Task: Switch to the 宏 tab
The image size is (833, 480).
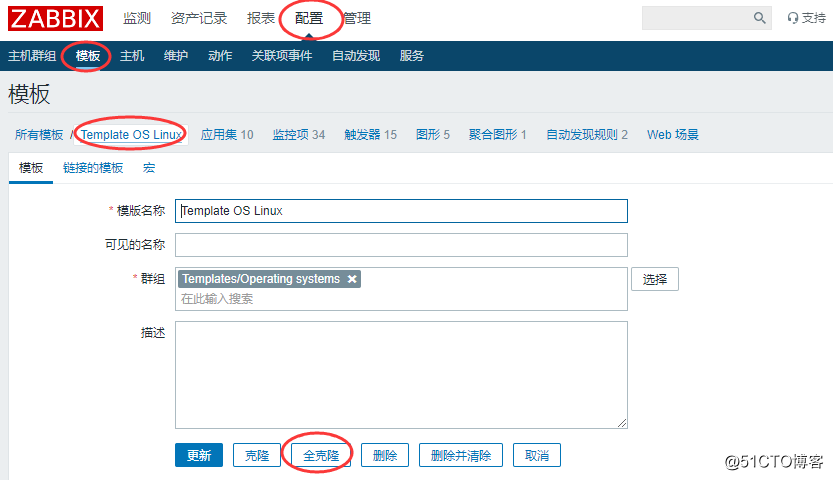Action: [x=149, y=168]
